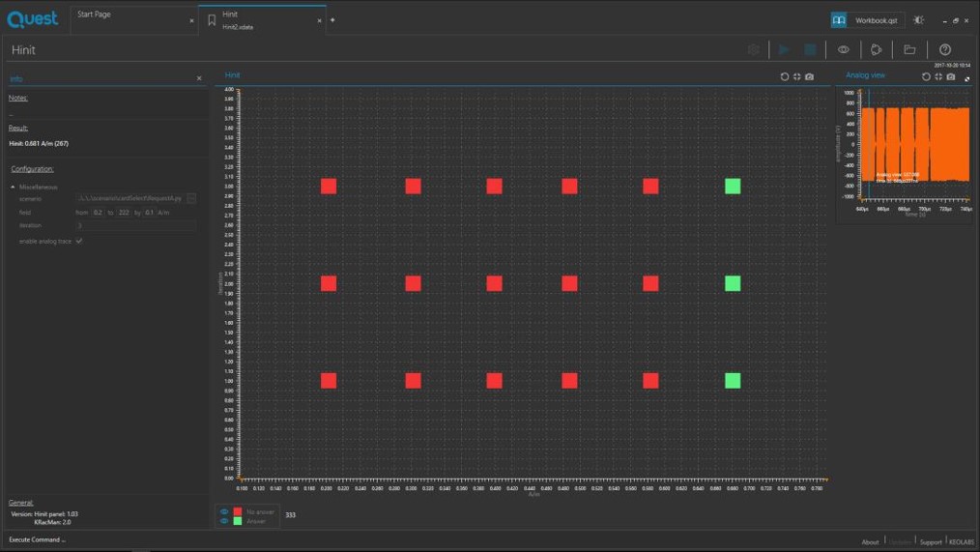Click the run (play) button in toolbar
This screenshot has width=980, height=552.
pos(784,50)
